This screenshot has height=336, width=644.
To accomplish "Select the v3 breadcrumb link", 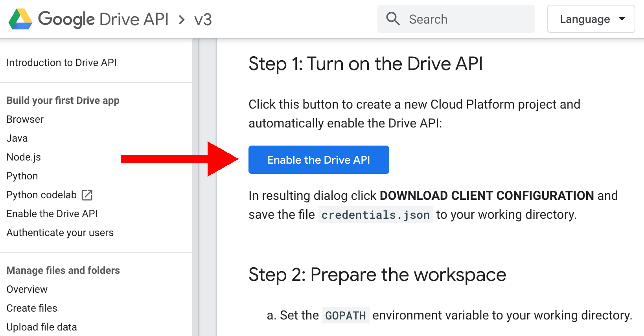I will [x=203, y=20].
